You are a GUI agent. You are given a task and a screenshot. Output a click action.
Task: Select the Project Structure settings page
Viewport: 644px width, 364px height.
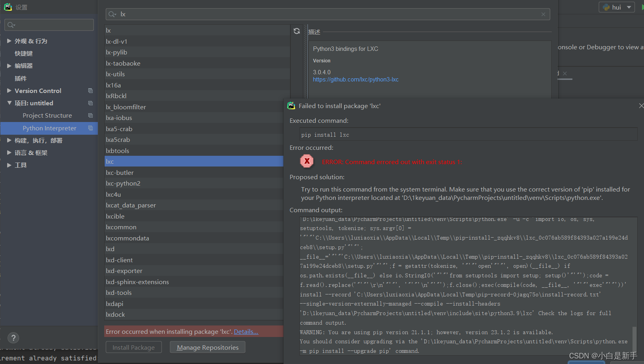[47, 115]
